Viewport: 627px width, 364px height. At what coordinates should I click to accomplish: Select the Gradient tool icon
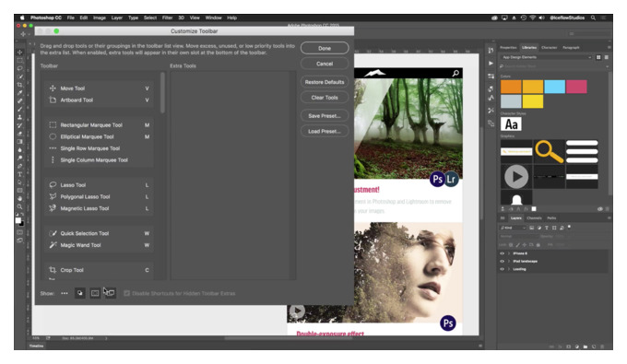(19, 141)
